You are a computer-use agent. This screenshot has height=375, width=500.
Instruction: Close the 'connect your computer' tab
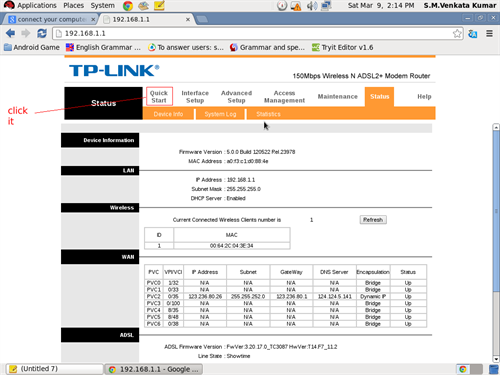click(x=93, y=19)
